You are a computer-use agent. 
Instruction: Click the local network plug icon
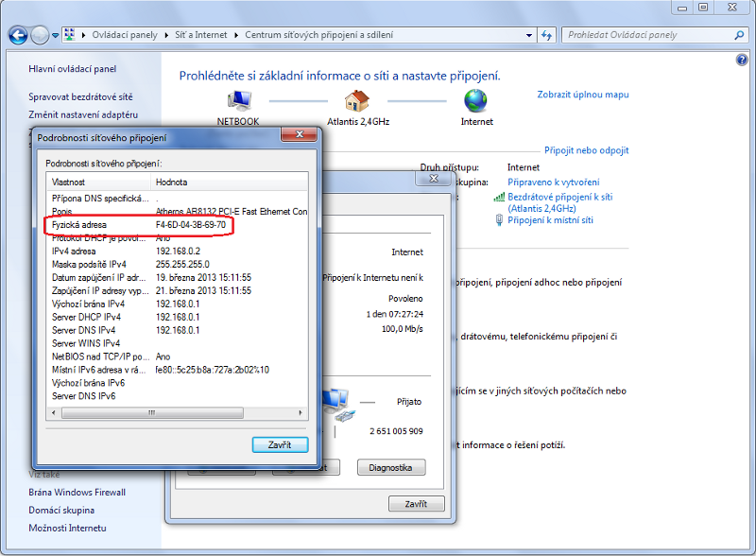(499, 220)
